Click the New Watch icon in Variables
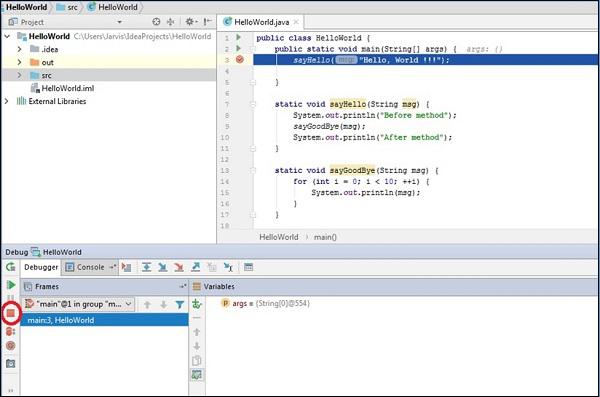The image size is (600, 397). [x=197, y=304]
